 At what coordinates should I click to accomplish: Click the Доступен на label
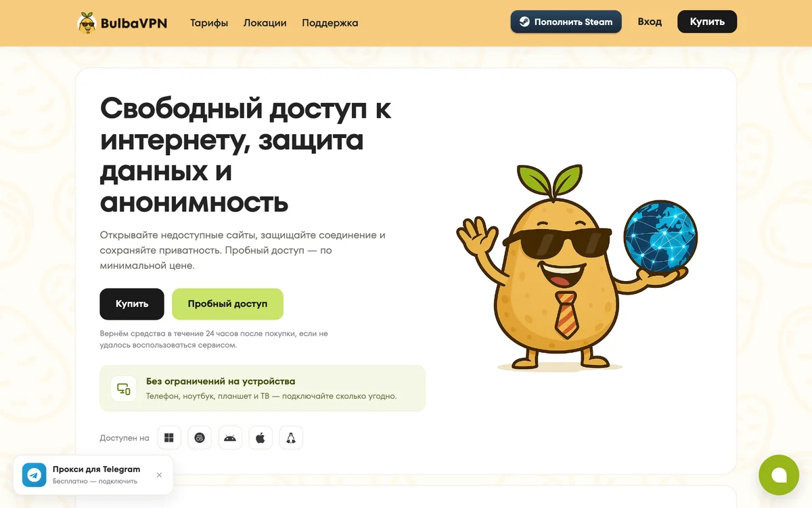[x=125, y=438]
